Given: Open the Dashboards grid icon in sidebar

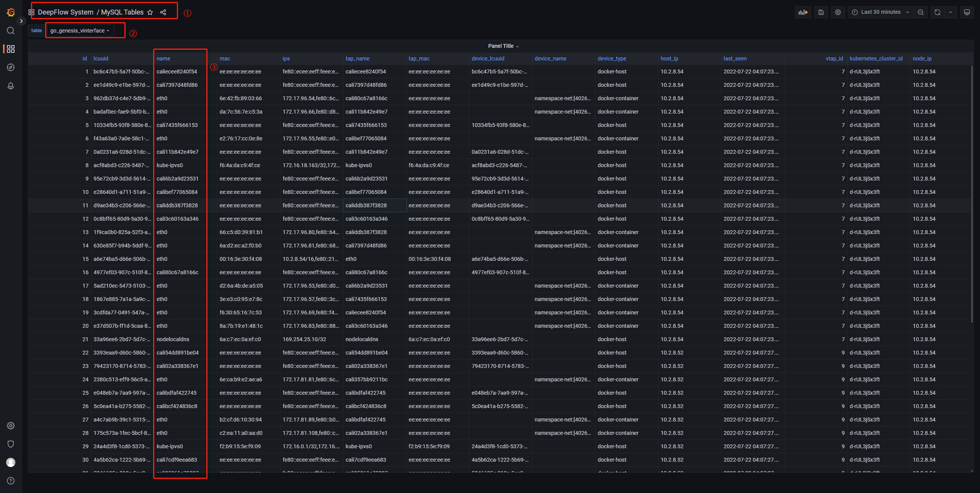Looking at the screenshot, I should (x=11, y=49).
